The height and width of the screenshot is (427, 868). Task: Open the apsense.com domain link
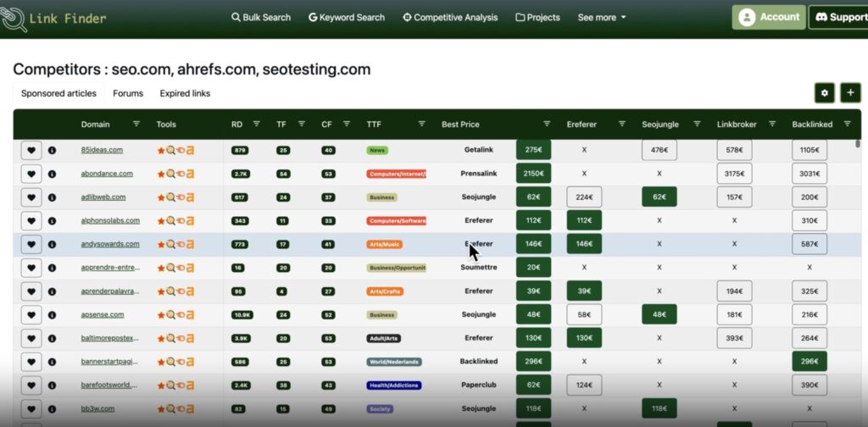tap(103, 314)
